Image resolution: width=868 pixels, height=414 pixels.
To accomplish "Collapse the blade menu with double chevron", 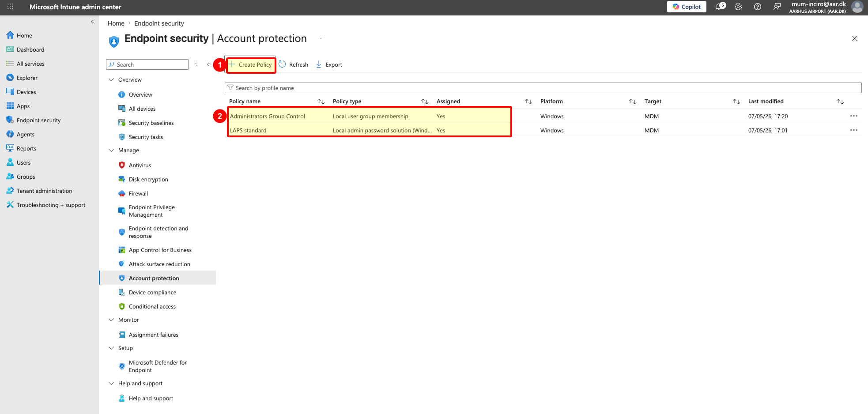I will (208, 64).
